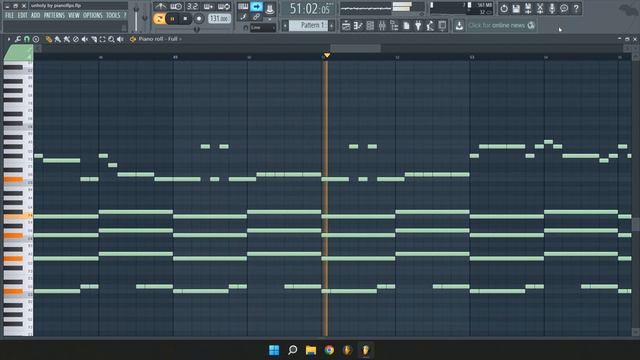This screenshot has height=360, width=640.
Task: Pause playback with the pause button
Action: click(x=173, y=19)
